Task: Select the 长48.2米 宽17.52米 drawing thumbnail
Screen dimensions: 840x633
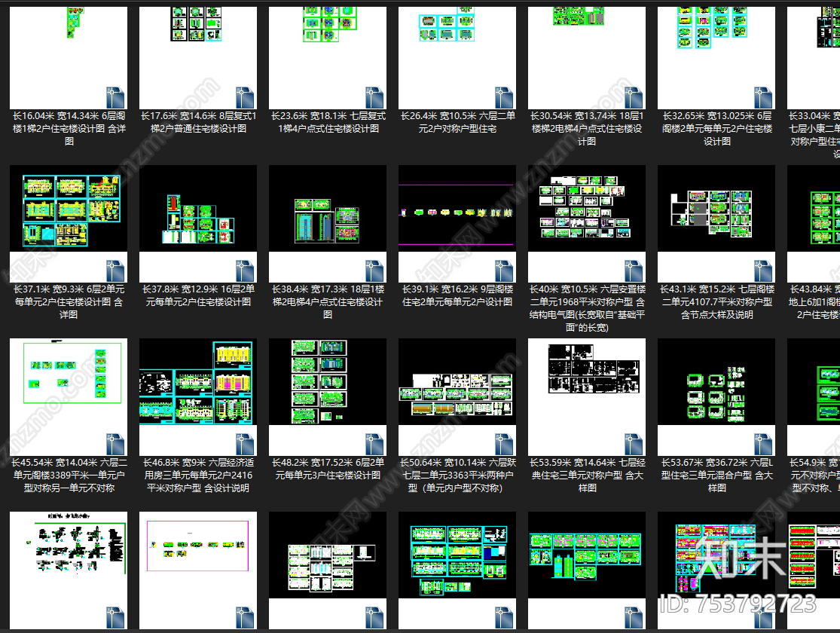Action: click(x=328, y=397)
